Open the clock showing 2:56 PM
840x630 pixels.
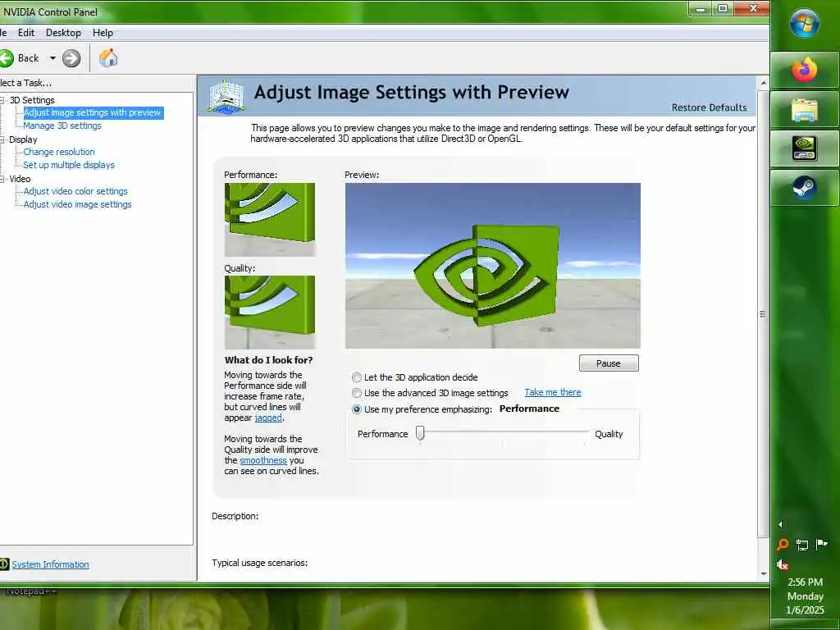(x=805, y=596)
